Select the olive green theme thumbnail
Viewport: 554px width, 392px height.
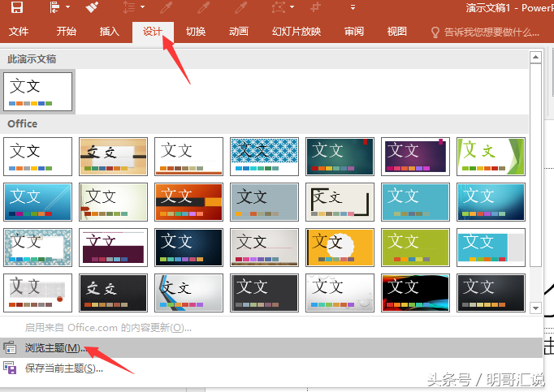point(416,247)
